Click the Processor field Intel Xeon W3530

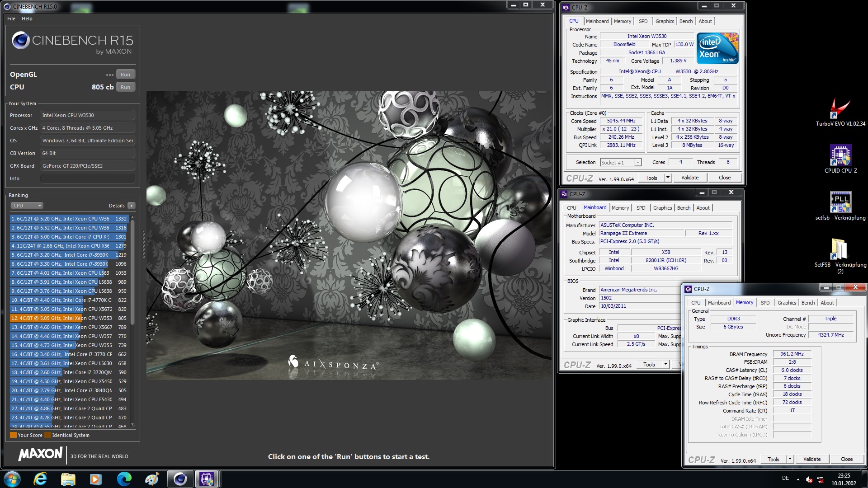coord(88,115)
